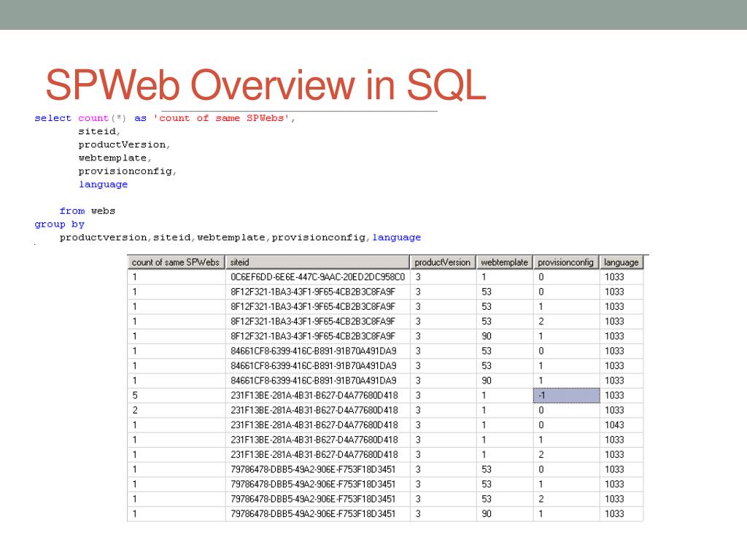This screenshot has width=747, height=560.
Task: Select the highlighted -1 provisionconfig cell
Action: click(566, 395)
